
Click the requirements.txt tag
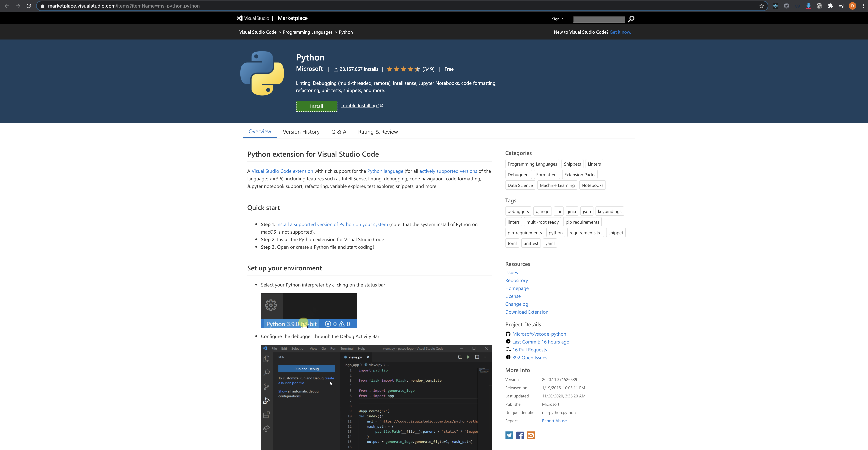point(585,233)
